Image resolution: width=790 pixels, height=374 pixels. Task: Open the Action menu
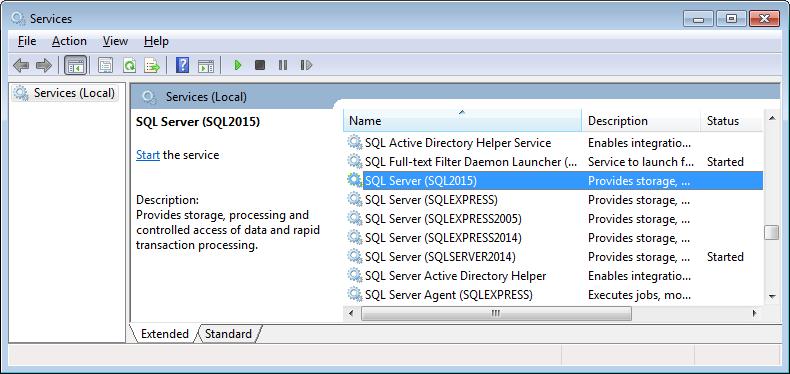click(70, 41)
